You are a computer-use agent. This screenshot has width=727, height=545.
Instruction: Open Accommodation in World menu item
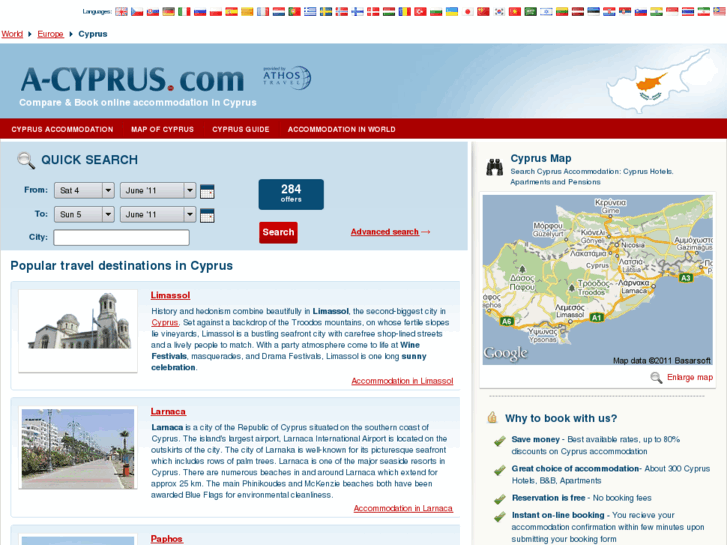pos(342,129)
